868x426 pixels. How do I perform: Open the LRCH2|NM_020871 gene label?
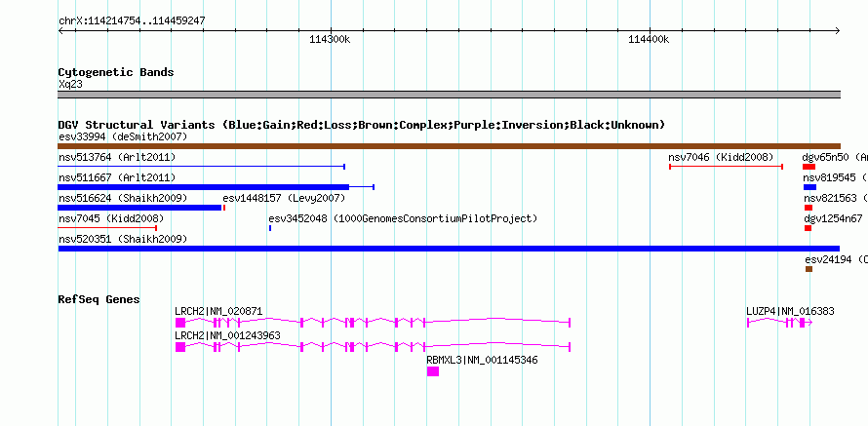pyautogui.click(x=218, y=312)
